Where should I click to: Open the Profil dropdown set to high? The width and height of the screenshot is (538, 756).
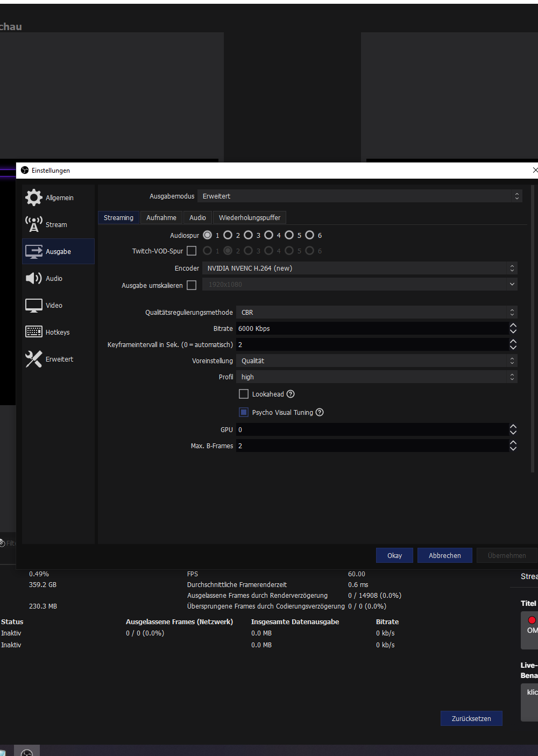(x=377, y=377)
